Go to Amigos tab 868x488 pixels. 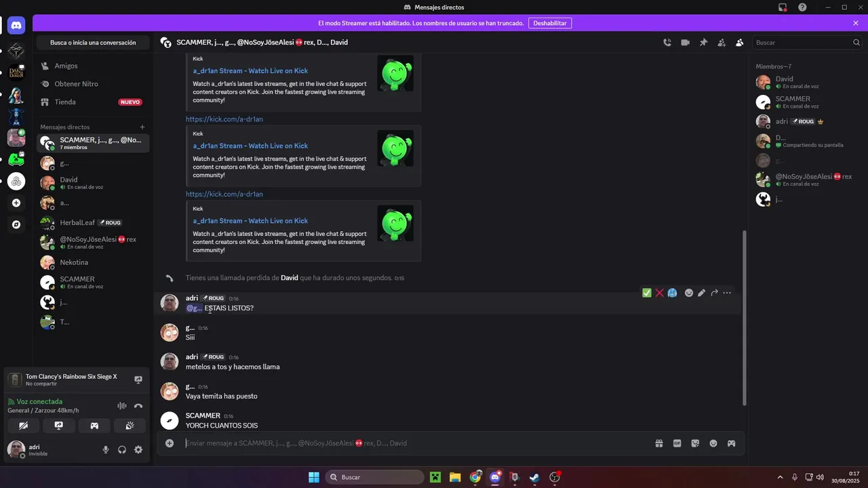[92, 66]
